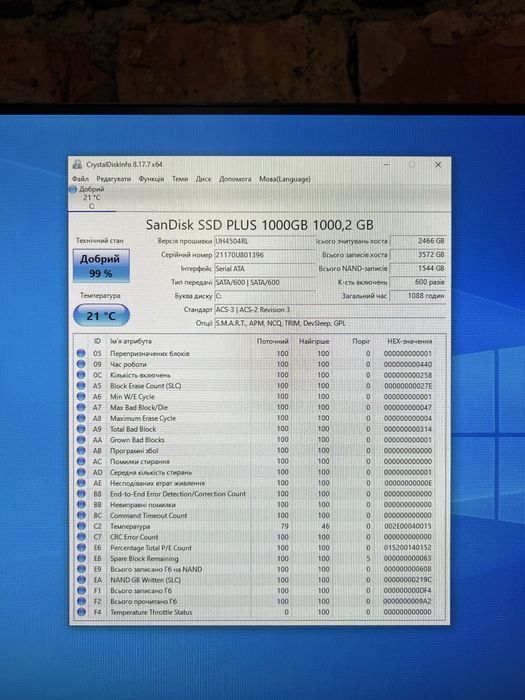This screenshot has height=700, width=525.
Task: Click status icon for C2 Температура
Action: [x=81, y=526]
